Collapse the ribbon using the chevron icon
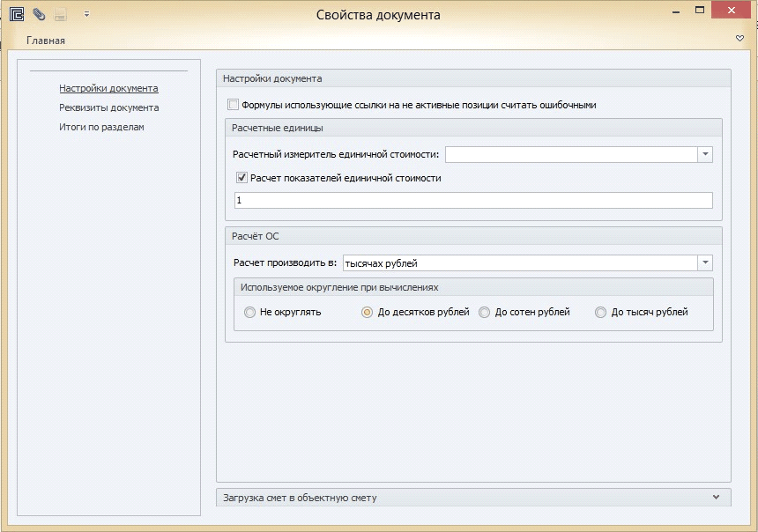This screenshot has width=758, height=532. (x=739, y=39)
